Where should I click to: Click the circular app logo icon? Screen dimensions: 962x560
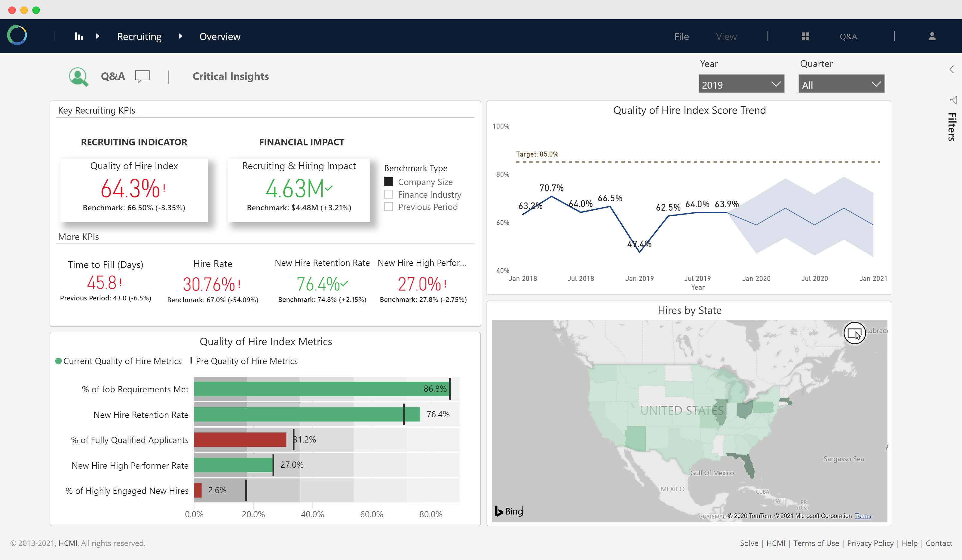point(17,35)
